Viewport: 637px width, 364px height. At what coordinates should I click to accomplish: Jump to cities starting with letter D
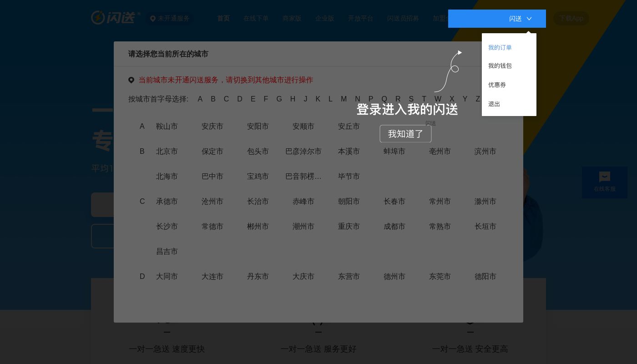240,99
